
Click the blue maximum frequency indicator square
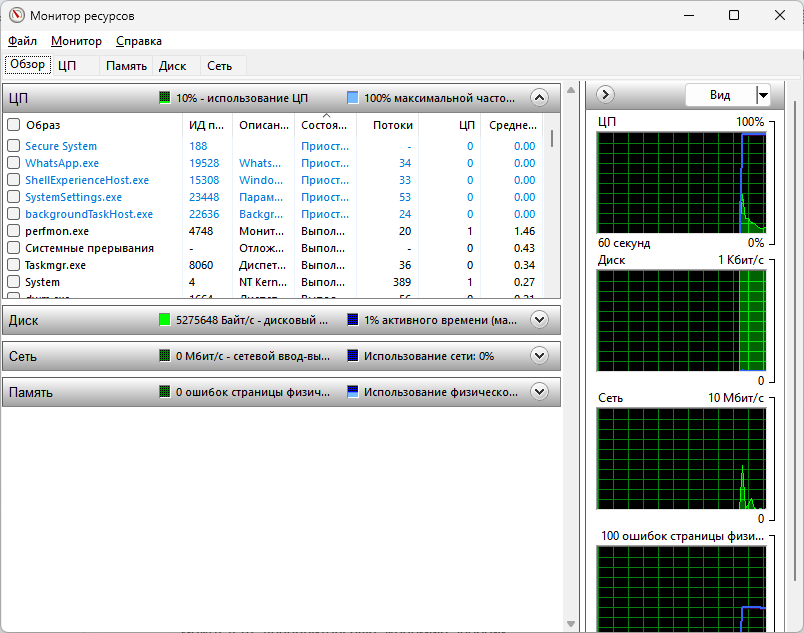(x=353, y=98)
